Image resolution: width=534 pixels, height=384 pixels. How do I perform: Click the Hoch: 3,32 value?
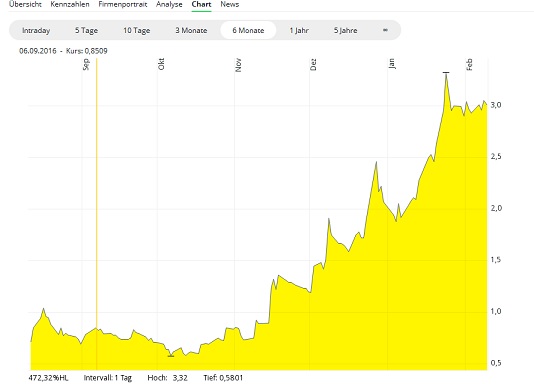[168, 378]
